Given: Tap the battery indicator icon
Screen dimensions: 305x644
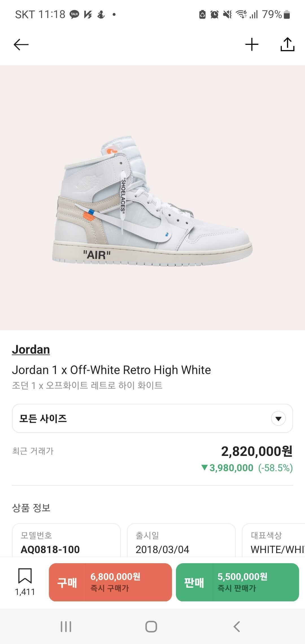Looking at the screenshot, I should pyautogui.click(x=287, y=14).
